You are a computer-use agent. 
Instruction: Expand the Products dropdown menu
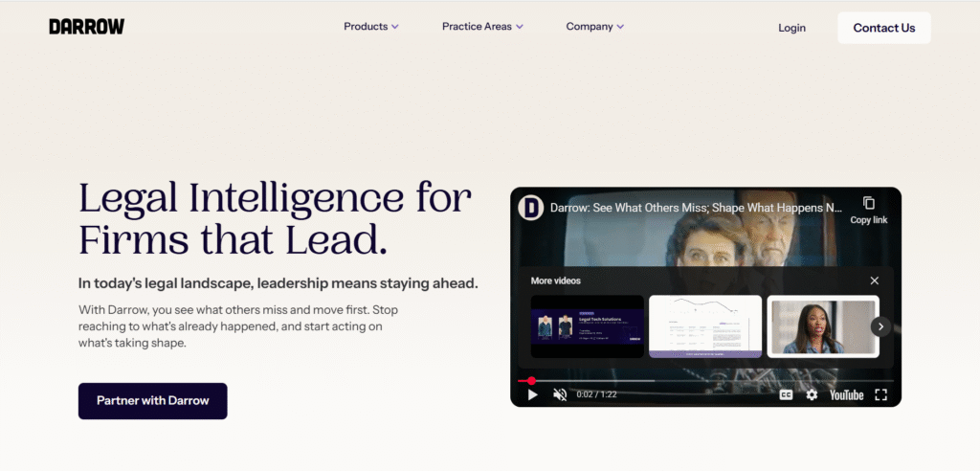click(371, 26)
